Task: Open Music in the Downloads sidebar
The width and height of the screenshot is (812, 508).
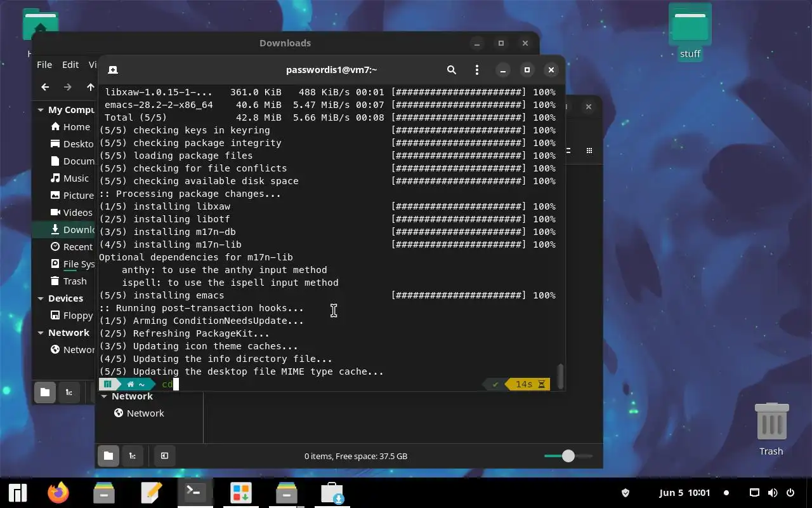Action: 70,178
